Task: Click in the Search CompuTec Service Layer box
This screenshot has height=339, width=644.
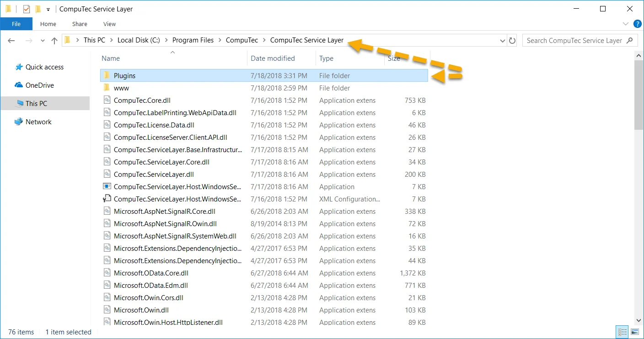Action: [x=574, y=41]
